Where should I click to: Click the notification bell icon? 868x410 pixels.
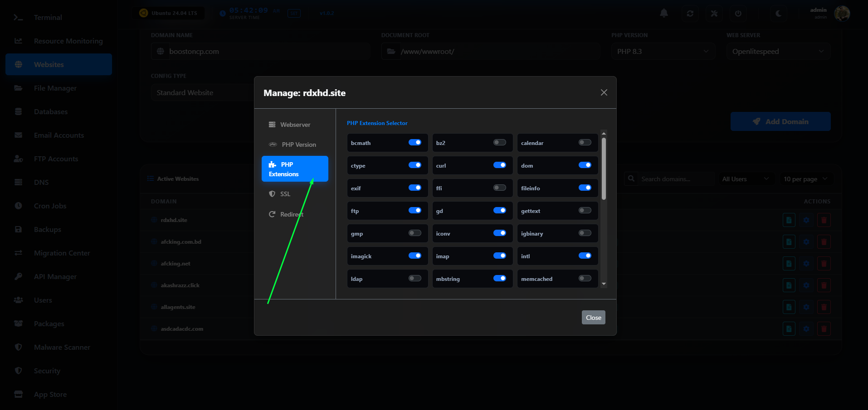click(663, 13)
